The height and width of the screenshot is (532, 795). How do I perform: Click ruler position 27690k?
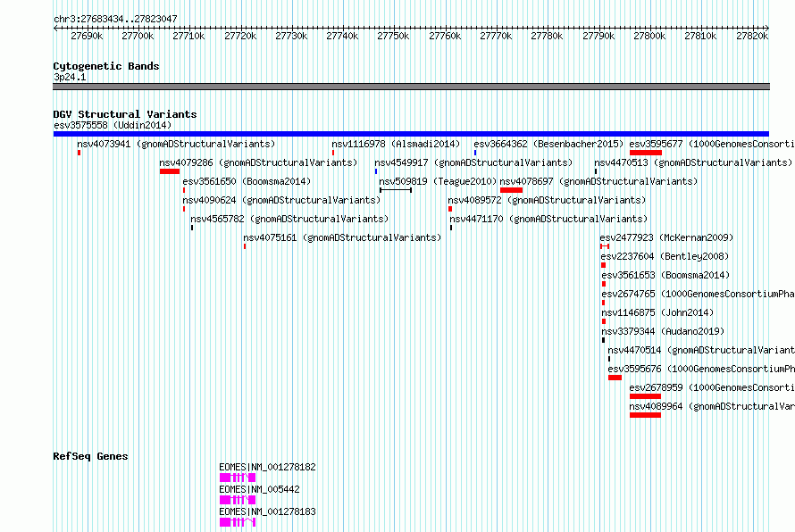coord(87,36)
